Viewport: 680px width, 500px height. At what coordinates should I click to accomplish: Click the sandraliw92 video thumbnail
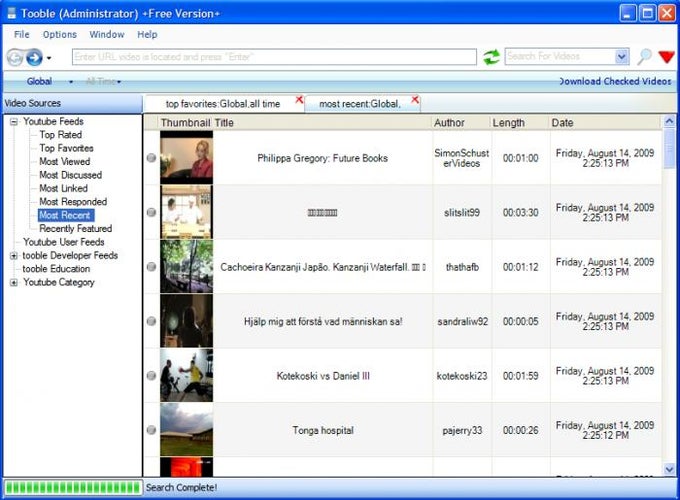point(186,321)
